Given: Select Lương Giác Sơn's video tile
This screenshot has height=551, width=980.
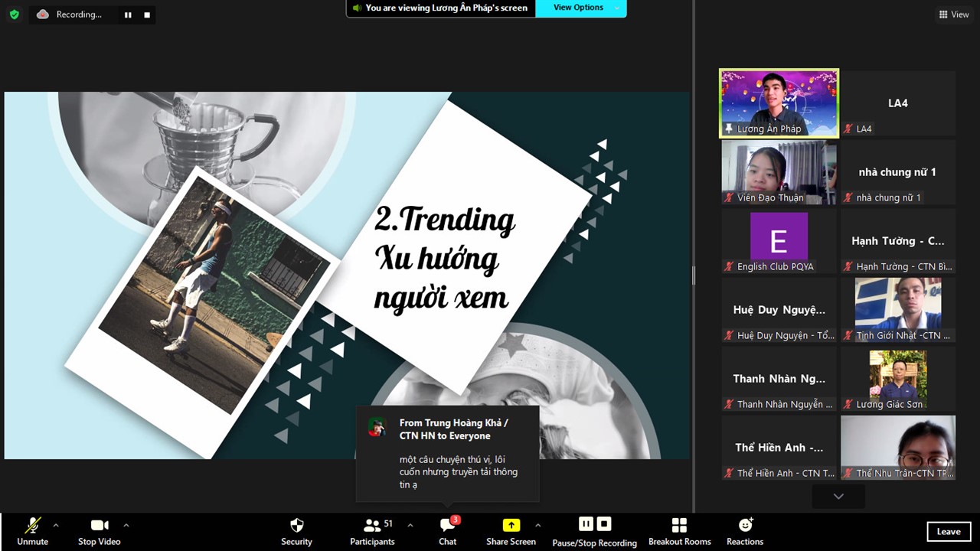Looking at the screenshot, I should (x=898, y=379).
